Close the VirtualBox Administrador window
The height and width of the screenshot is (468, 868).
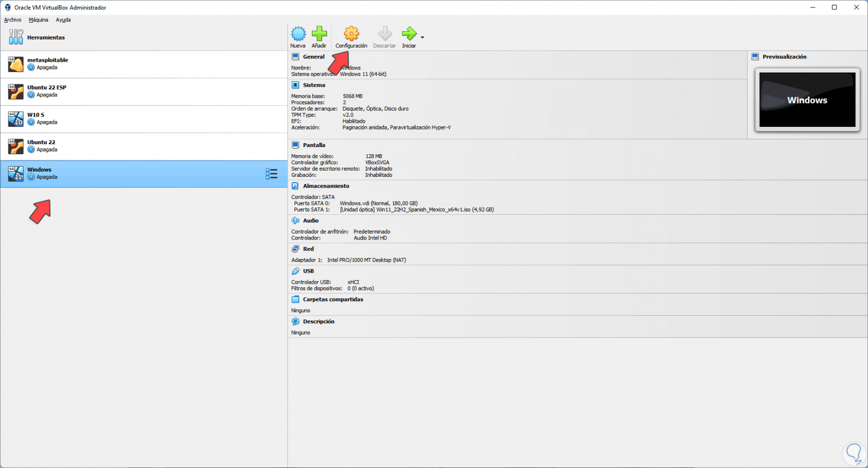[x=856, y=7]
